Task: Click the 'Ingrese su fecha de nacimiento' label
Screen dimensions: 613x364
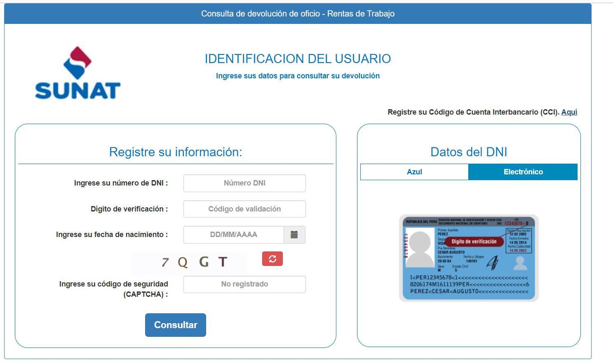Action: (x=112, y=235)
